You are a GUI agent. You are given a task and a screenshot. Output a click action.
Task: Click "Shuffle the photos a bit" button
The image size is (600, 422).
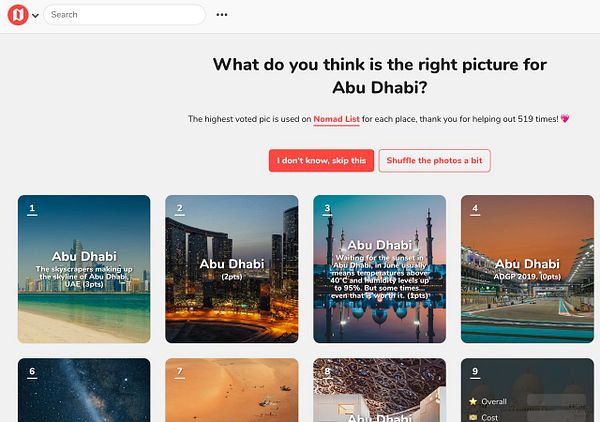tap(434, 160)
